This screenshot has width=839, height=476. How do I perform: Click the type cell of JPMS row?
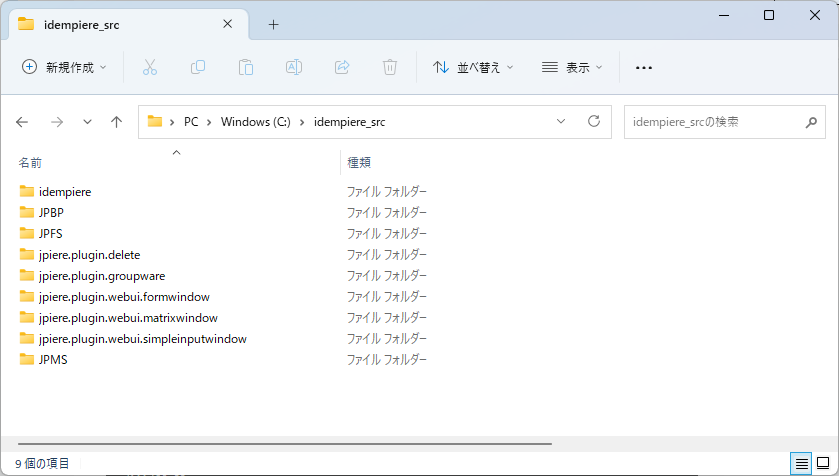pos(387,359)
